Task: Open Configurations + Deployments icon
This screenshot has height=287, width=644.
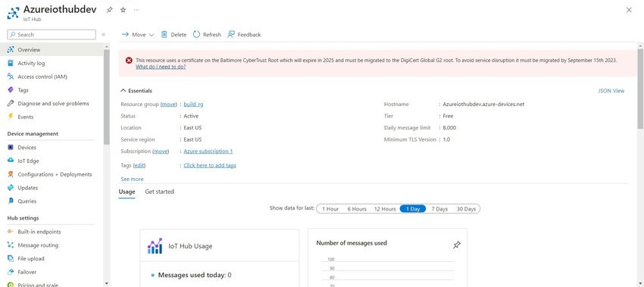Action: coord(11,174)
